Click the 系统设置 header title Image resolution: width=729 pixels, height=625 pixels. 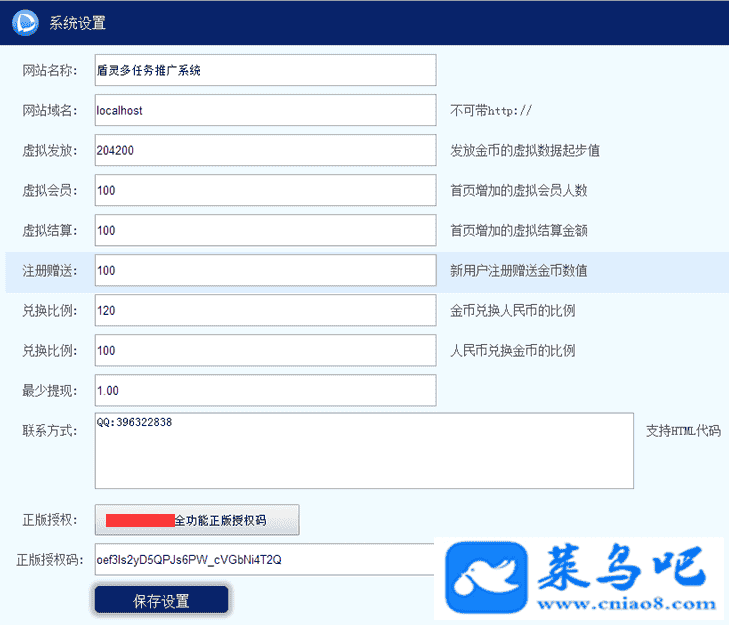(77, 23)
